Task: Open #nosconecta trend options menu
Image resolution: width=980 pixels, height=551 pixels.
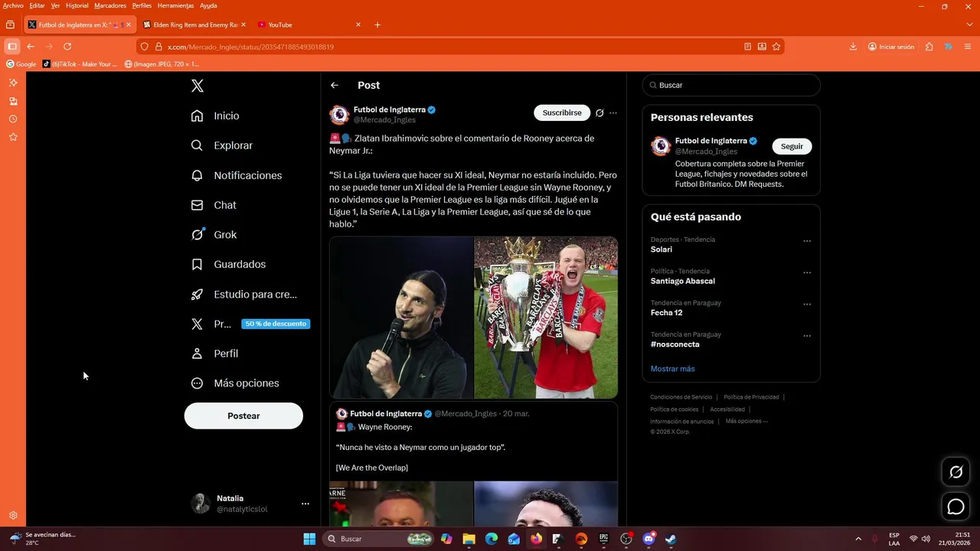Action: 807,336
